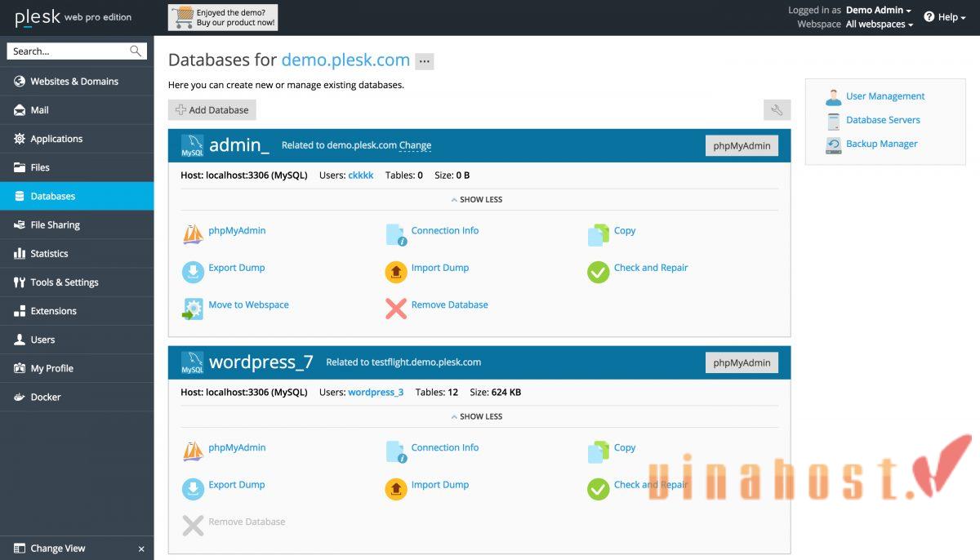Click the Websites & Domains globe icon

[19, 82]
